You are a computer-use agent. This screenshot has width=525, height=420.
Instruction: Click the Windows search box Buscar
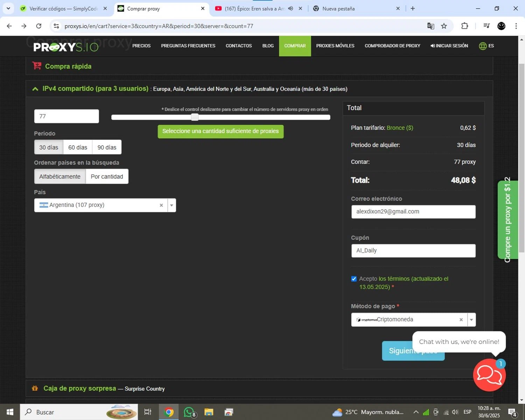79,412
